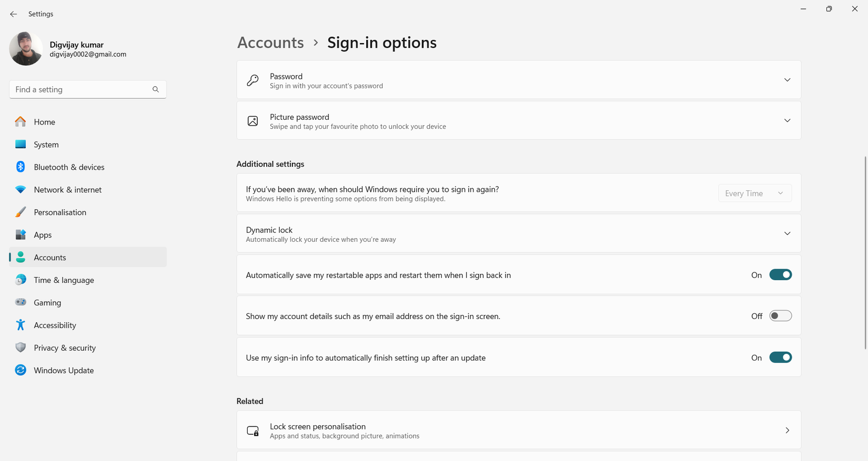Click the search magnifier icon

[156, 89]
